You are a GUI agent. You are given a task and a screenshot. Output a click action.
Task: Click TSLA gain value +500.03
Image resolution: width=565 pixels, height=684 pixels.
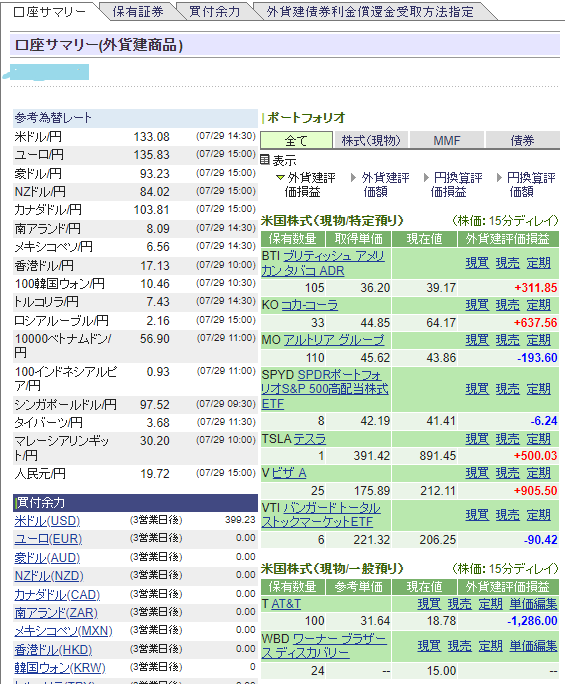(535, 456)
